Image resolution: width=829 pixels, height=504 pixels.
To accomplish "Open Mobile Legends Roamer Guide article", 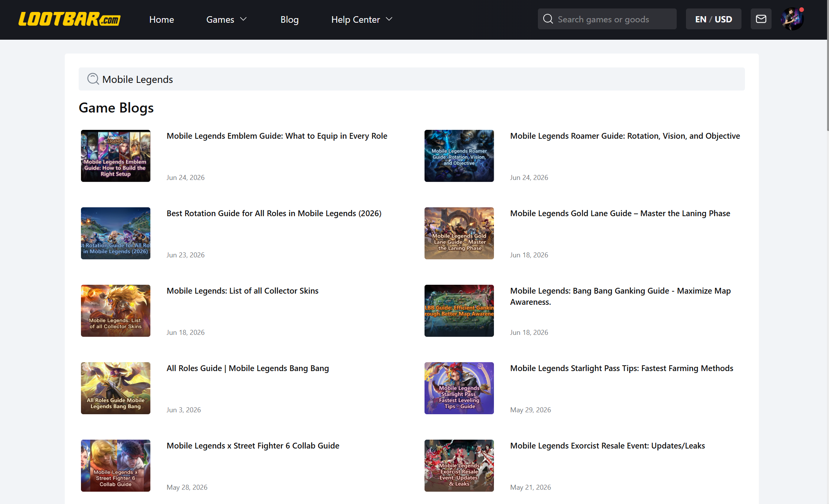I will (x=625, y=136).
